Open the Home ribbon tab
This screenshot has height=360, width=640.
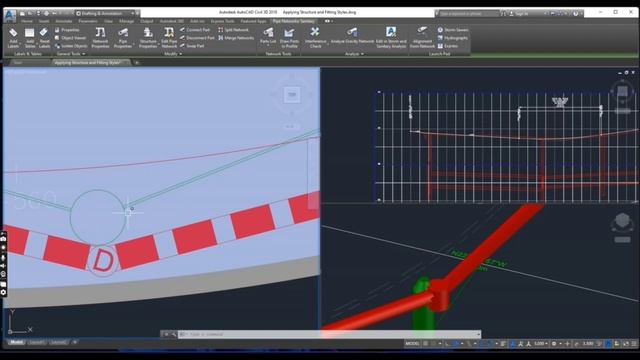click(27, 21)
